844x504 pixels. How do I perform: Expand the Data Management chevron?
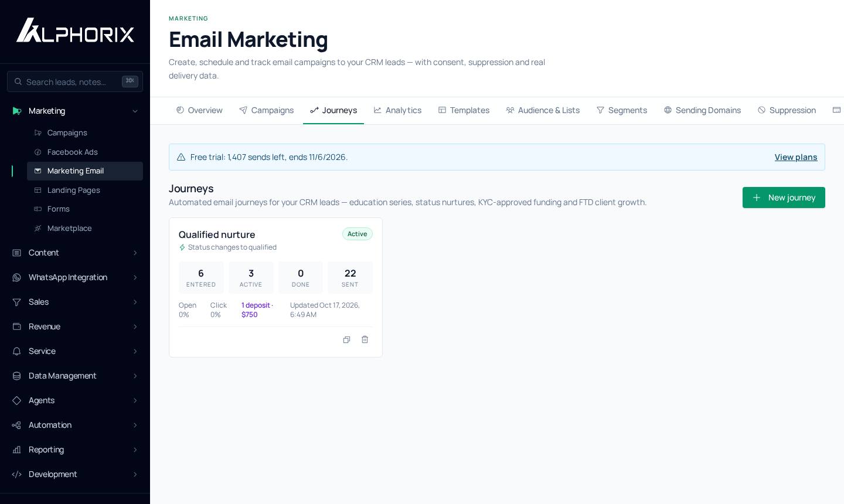[x=135, y=376]
